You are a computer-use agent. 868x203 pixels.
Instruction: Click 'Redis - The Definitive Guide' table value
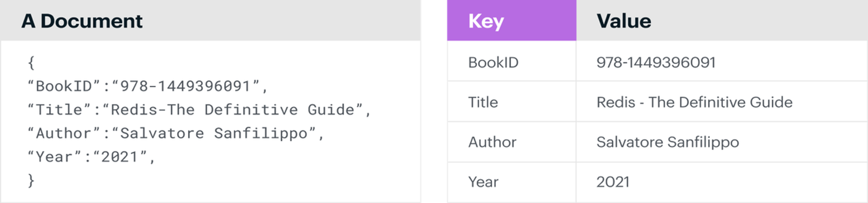(694, 102)
